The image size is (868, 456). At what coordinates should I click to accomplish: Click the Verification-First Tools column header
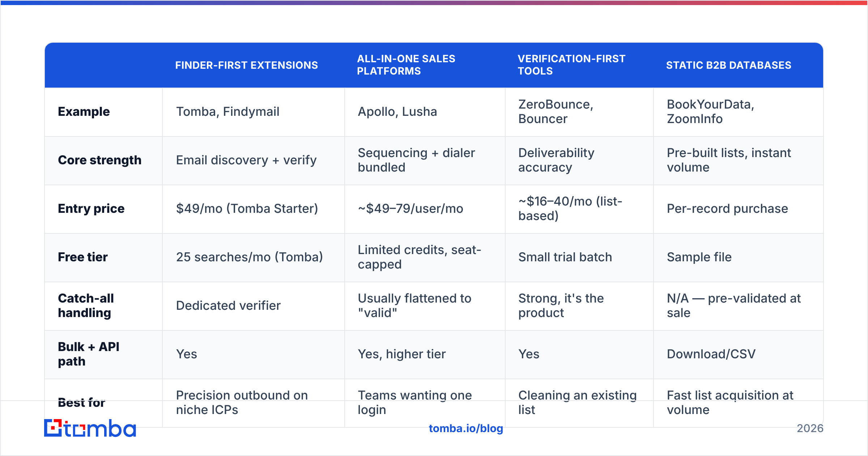point(571,65)
